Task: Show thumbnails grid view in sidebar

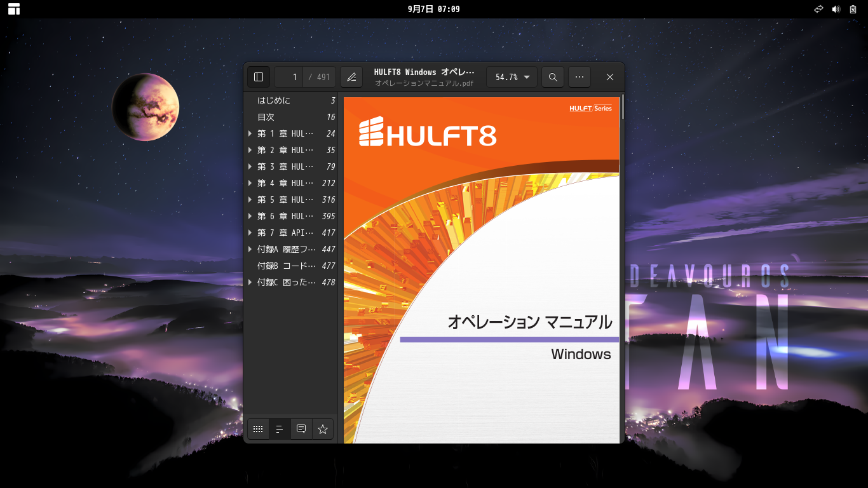Action: pos(258,429)
